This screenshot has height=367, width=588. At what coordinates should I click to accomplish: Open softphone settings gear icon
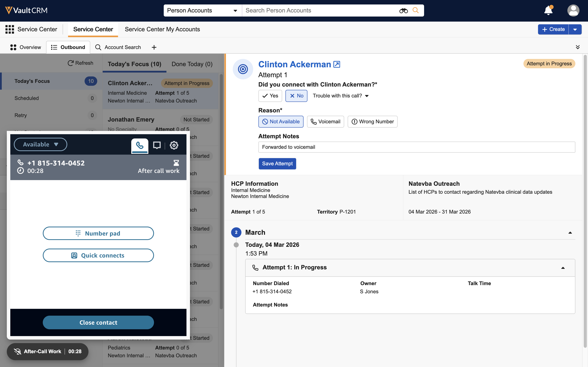coord(174,145)
